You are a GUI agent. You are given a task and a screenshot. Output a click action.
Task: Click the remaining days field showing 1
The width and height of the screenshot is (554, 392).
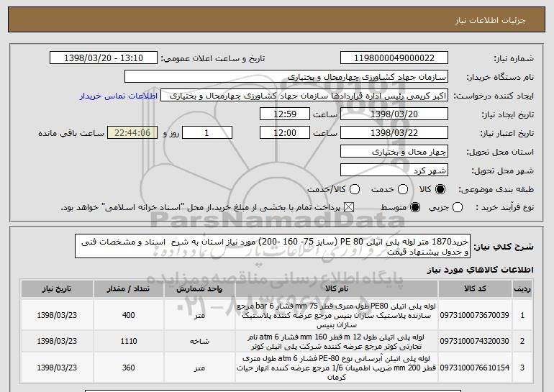click(207, 133)
